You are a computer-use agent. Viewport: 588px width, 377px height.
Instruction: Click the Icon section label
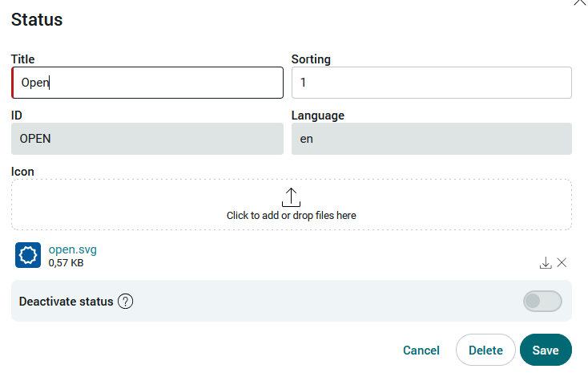(x=22, y=172)
